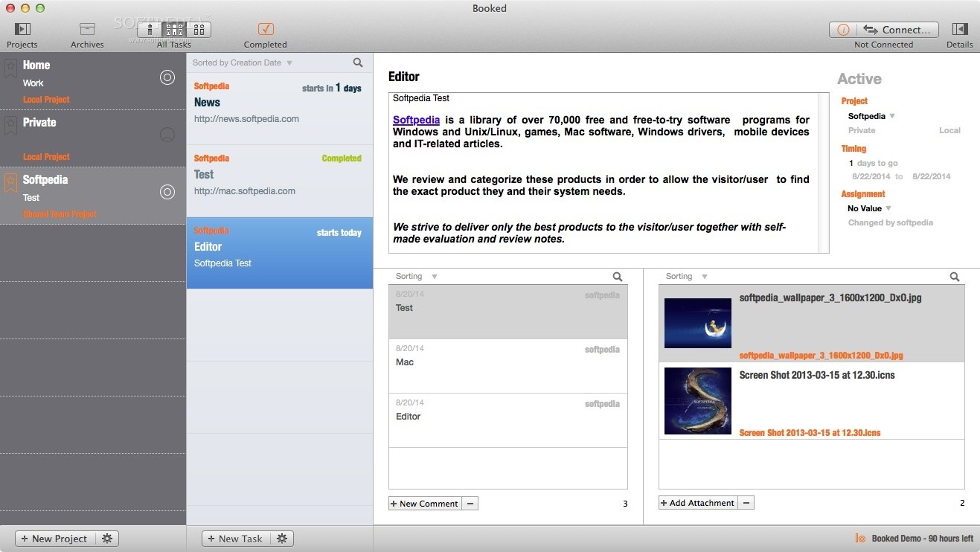Open the News task
980x552 pixels.
tap(280, 109)
